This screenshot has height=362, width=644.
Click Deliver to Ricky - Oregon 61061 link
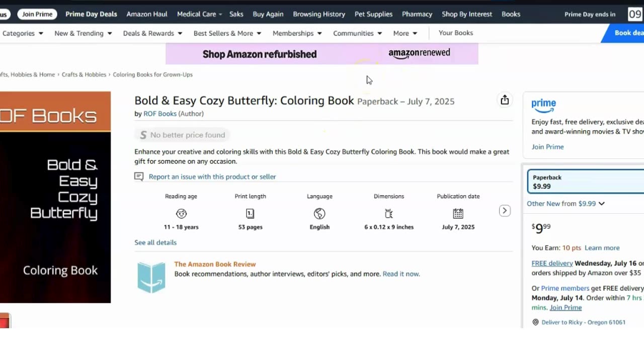[584, 322]
